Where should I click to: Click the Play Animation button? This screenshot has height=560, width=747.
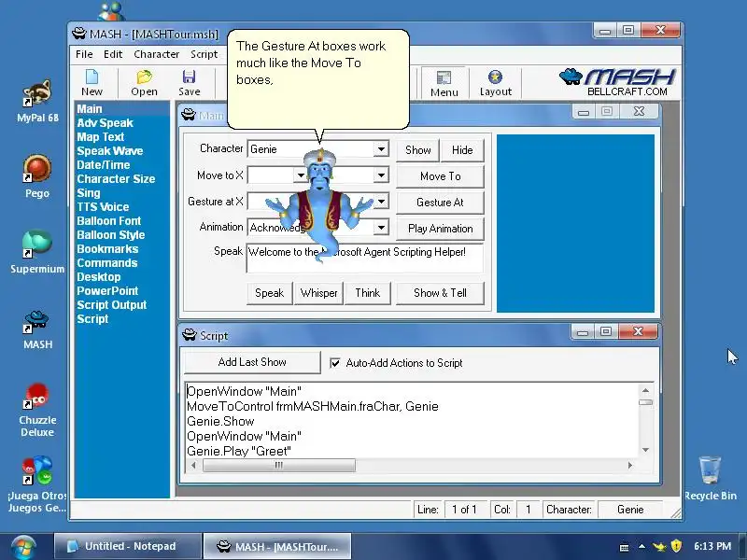pyautogui.click(x=440, y=229)
